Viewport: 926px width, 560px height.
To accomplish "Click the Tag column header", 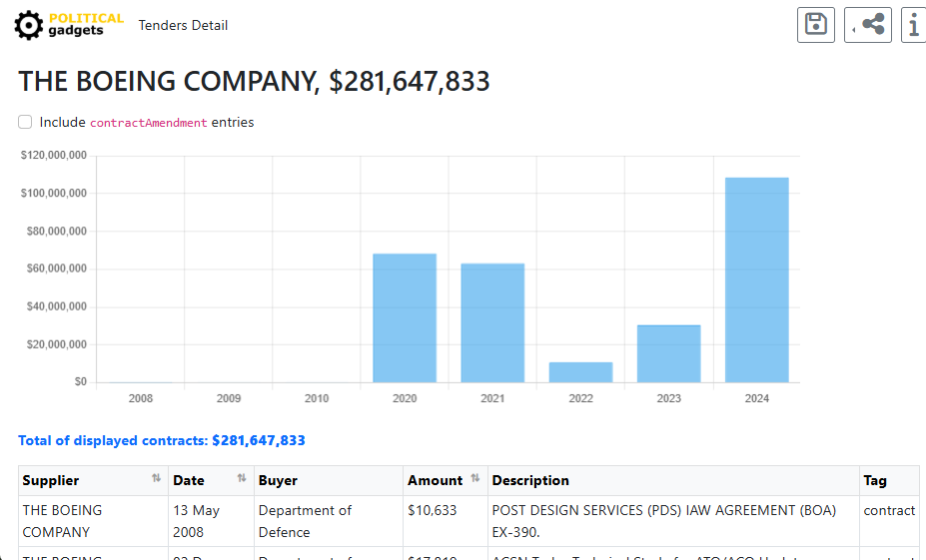I will click(x=889, y=480).
